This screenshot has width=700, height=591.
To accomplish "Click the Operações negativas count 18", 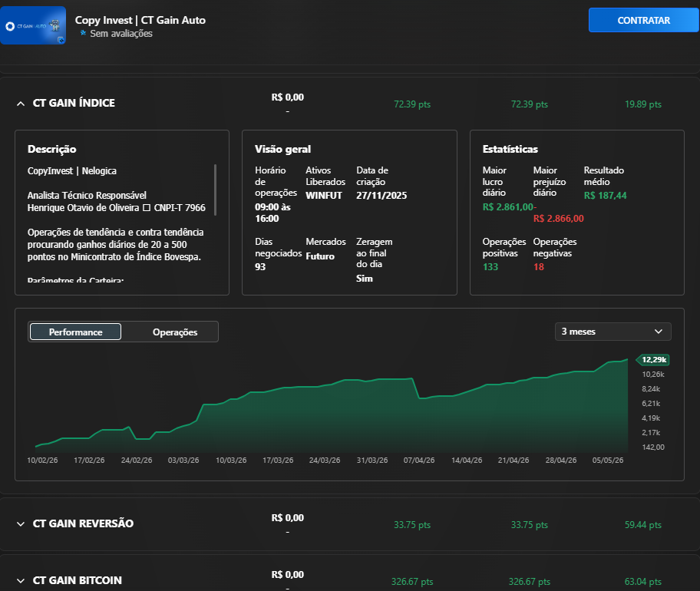I will 538,267.
